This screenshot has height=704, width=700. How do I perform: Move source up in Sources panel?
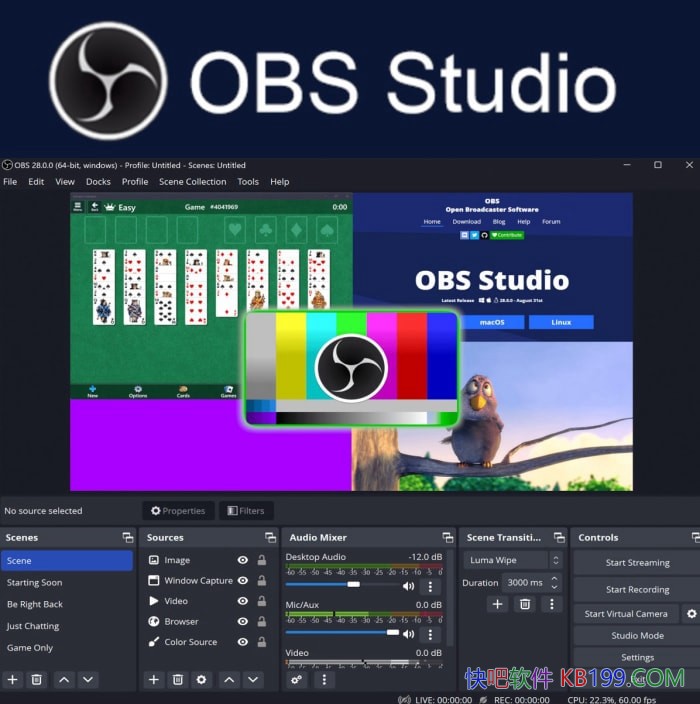tap(229, 679)
